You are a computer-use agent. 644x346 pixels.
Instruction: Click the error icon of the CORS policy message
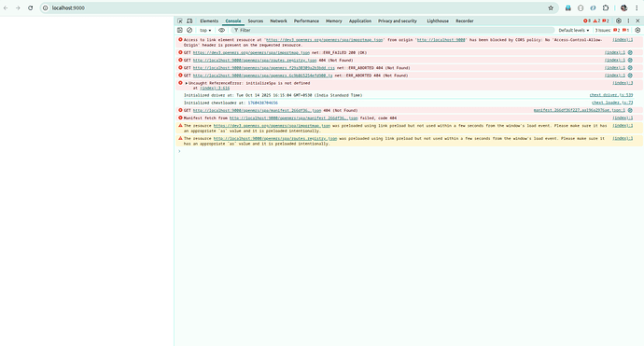180,40
